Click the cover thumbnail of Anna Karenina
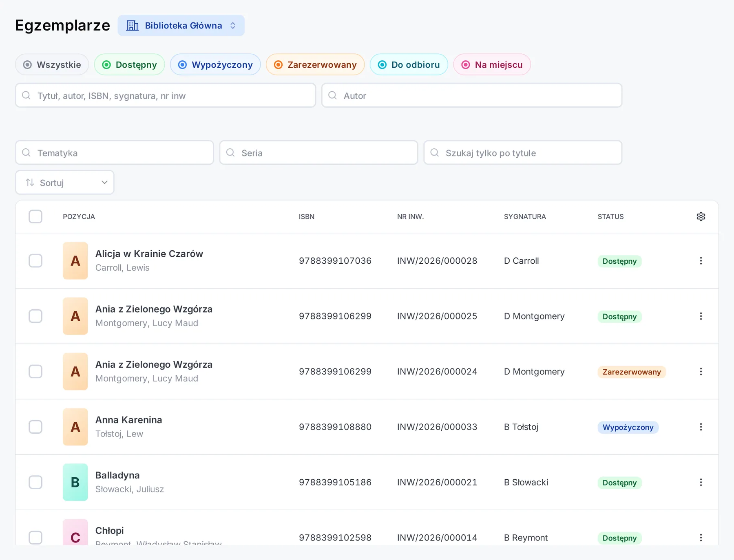This screenshot has height=560, width=734. pyautogui.click(x=75, y=427)
